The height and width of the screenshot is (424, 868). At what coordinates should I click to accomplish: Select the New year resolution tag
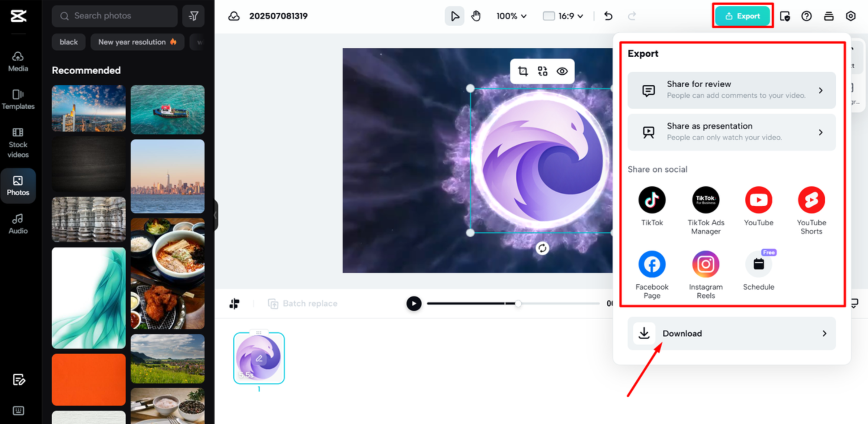pyautogui.click(x=137, y=42)
